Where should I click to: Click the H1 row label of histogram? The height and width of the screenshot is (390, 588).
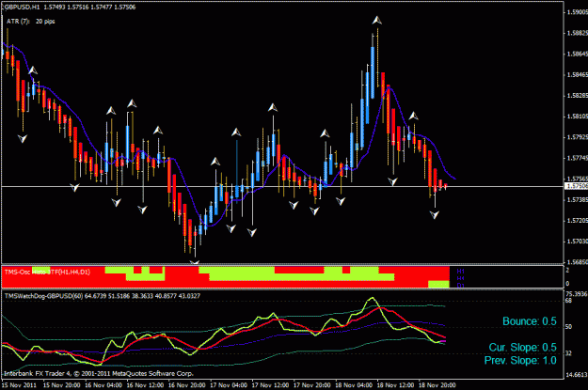[460, 272]
